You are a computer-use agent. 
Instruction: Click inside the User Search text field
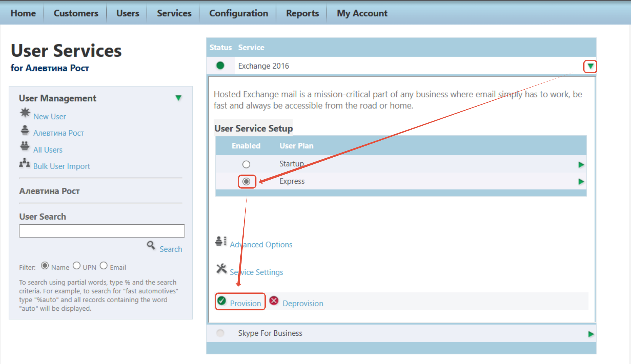click(x=102, y=231)
